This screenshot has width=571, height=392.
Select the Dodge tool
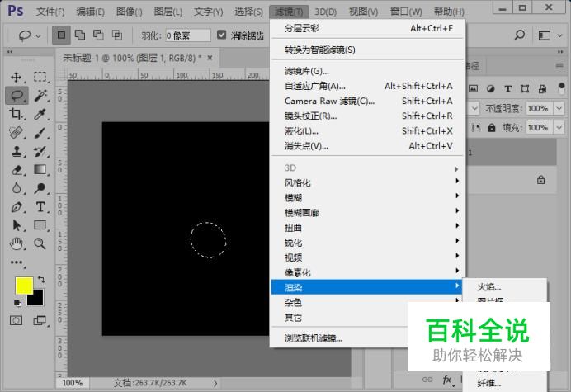[x=40, y=188]
